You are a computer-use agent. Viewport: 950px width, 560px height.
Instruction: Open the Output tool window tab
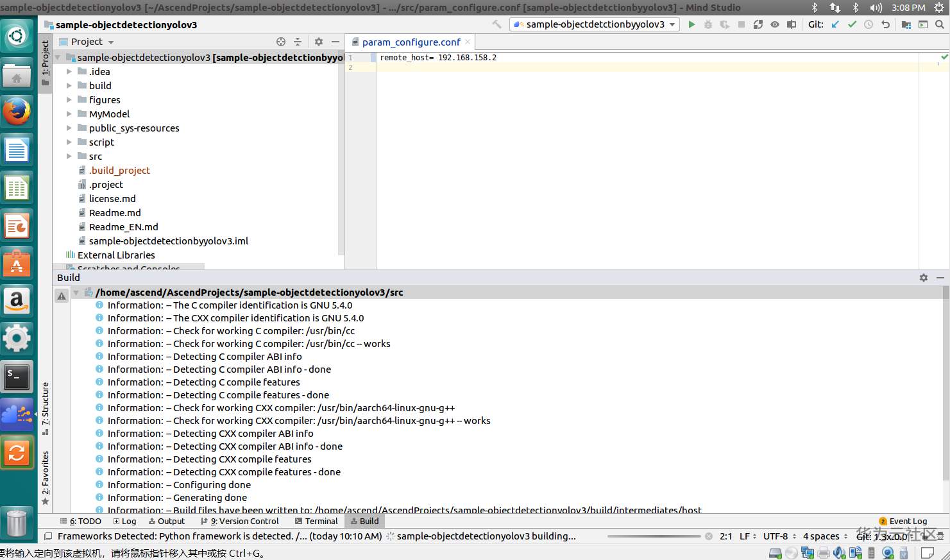[167, 522]
